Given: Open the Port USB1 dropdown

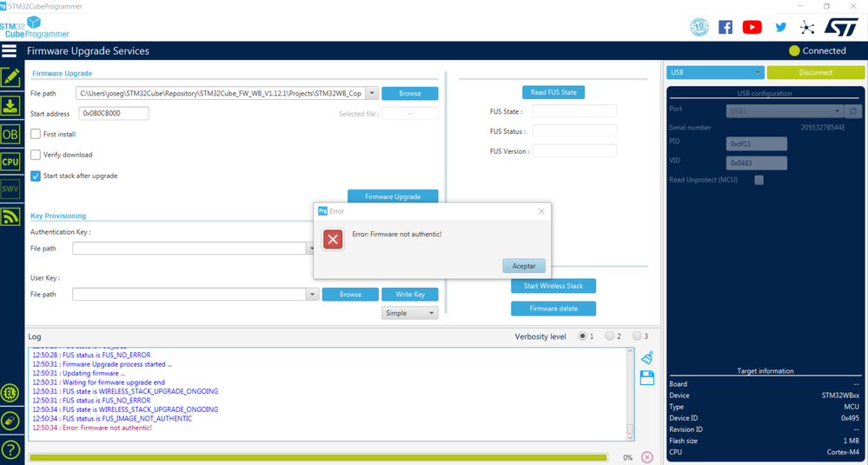Looking at the screenshot, I should coord(785,111).
